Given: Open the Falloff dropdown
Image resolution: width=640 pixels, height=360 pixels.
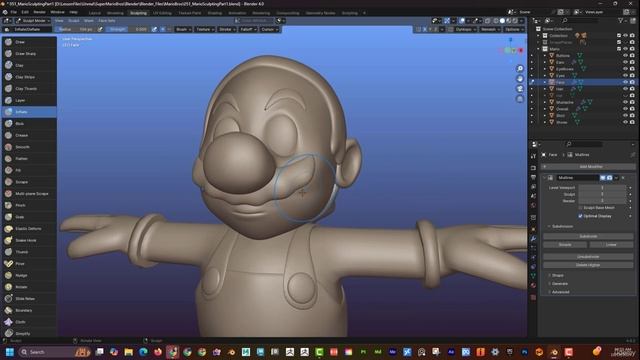Looking at the screenshot, I should (248, 29).
